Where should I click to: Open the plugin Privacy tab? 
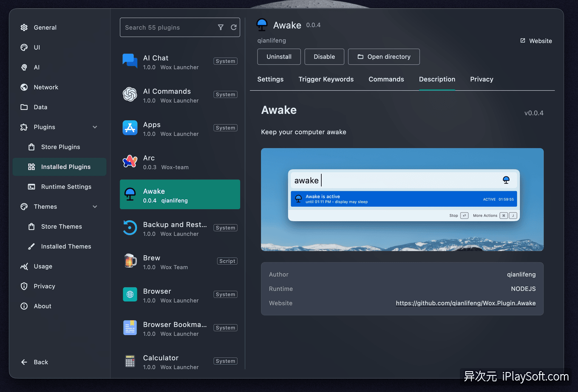coord(482,80)
